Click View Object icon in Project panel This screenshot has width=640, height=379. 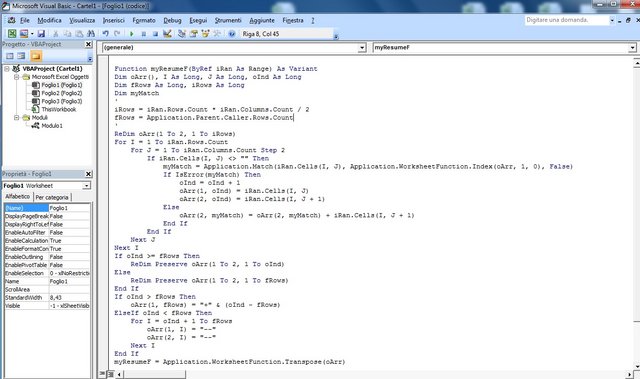[21, 56]
